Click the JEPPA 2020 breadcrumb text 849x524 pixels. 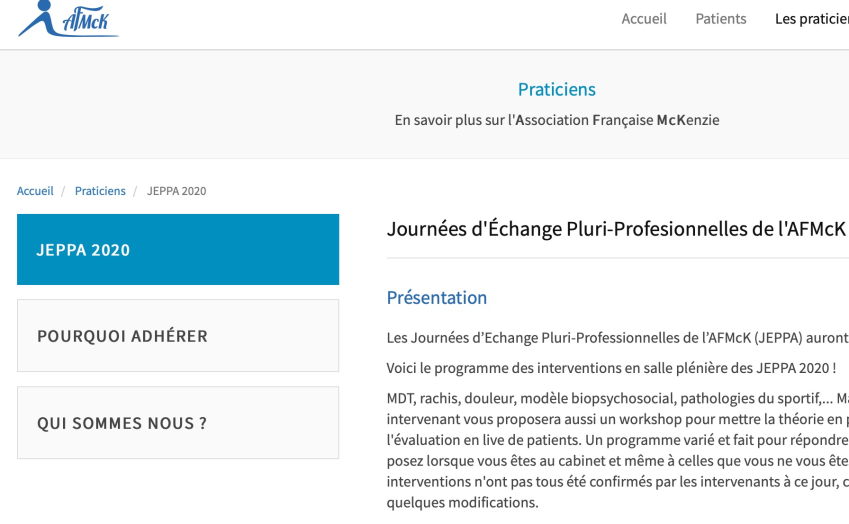click(177, 191)
